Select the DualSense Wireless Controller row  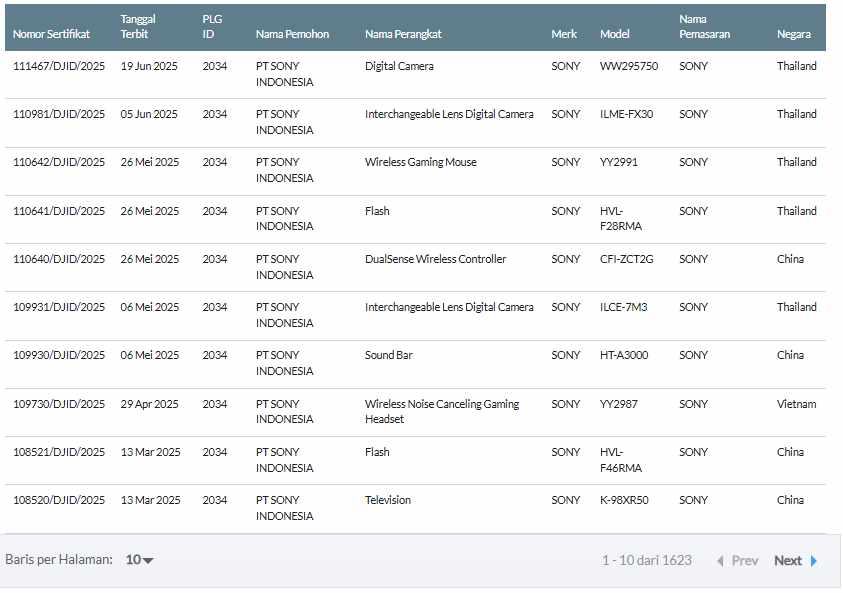[x=435, y=259]
